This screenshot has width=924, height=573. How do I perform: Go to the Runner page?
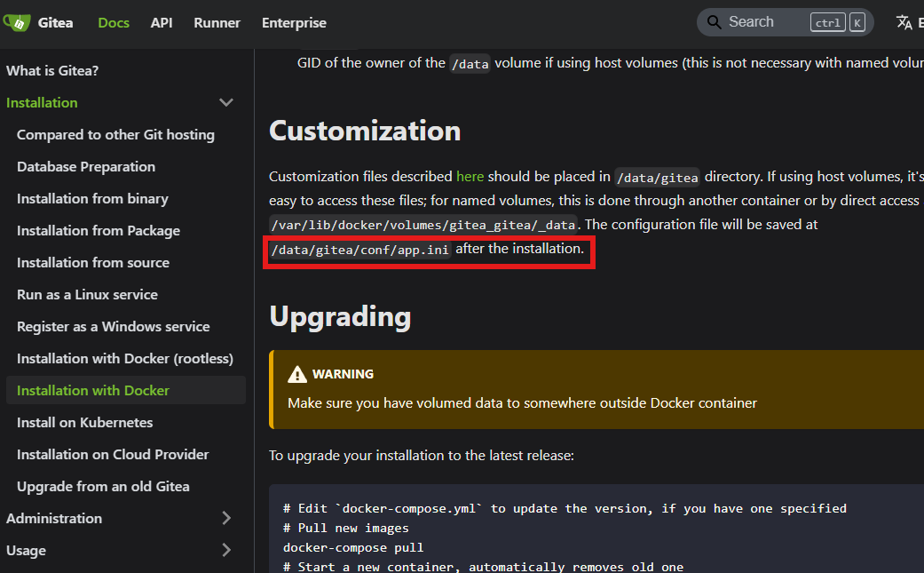pyautogui.click(x=217, y=23)
